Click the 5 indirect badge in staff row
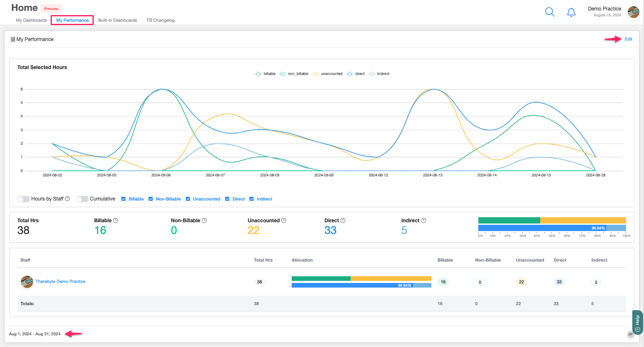Viewport: 644px width, 347px height. pyautogui.click(x=596, y=282)
